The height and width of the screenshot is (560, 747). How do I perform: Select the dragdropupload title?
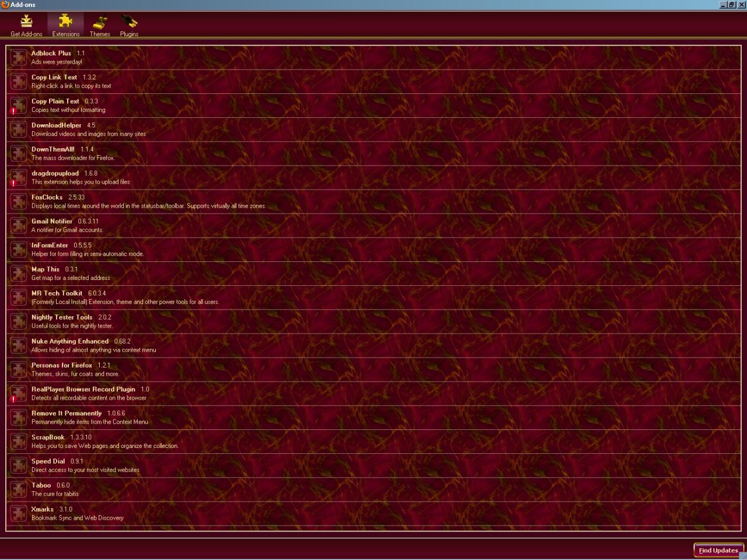55,173
